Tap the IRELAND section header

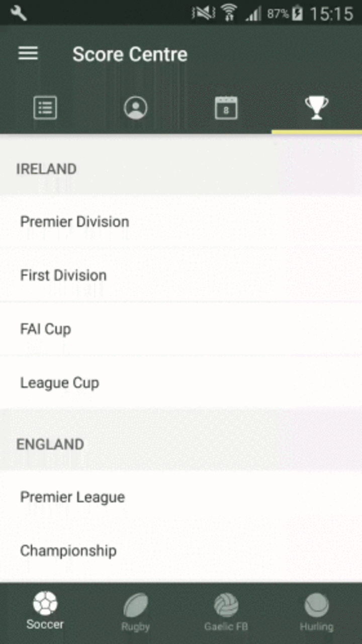[46, 169]
